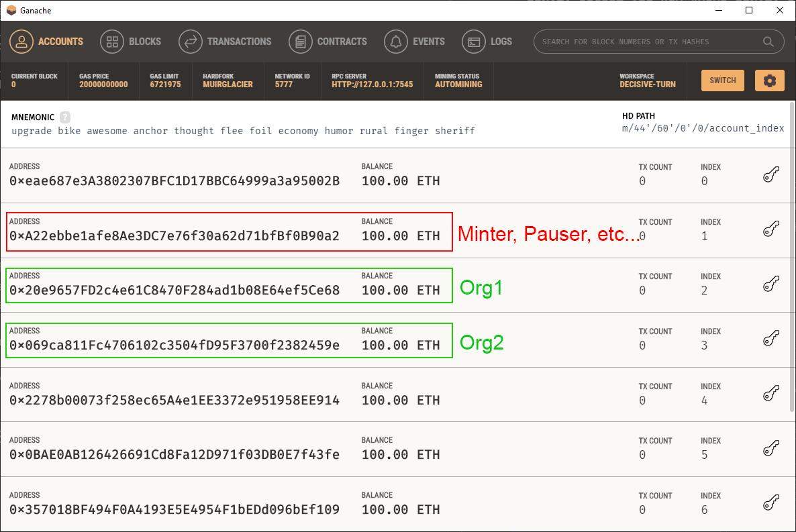Screen dimensions: 796x532
Task: Show the mnemonic help question mark
Action: [65, 117]
